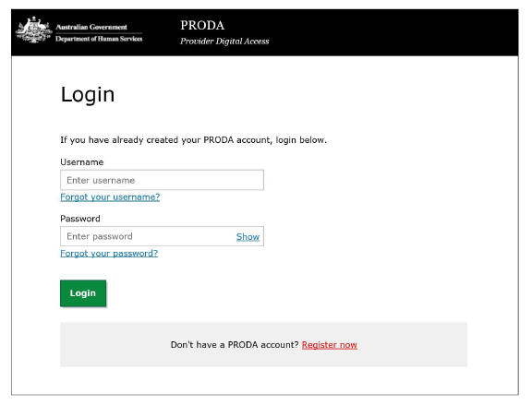The height and width of the screenshot is (405, 532).
Task: Toggle Show to reveal the password
Action: click(248, 236)
